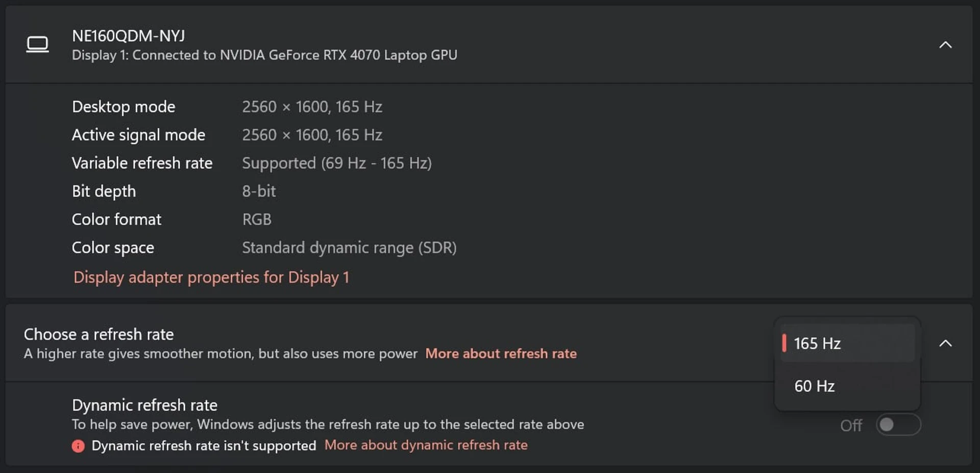This screenshot has width=980, height=473.
Task: Click the Desktop mode resolution value
Action: tap(312, 107)
